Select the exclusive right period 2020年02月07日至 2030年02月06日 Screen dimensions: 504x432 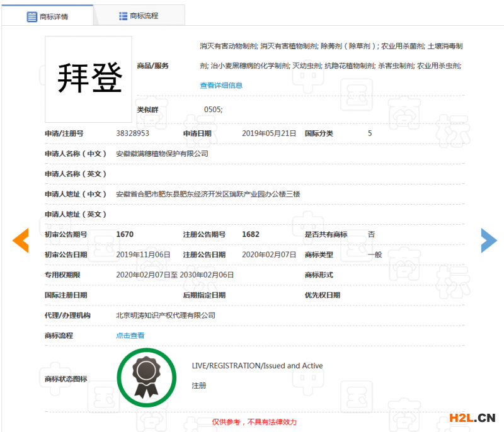175,275
